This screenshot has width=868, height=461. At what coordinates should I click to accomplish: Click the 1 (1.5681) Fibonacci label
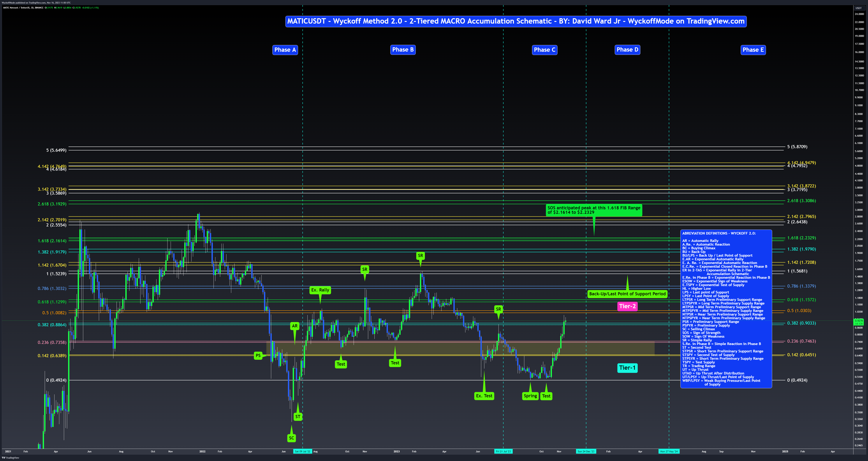tap(797, 271)
